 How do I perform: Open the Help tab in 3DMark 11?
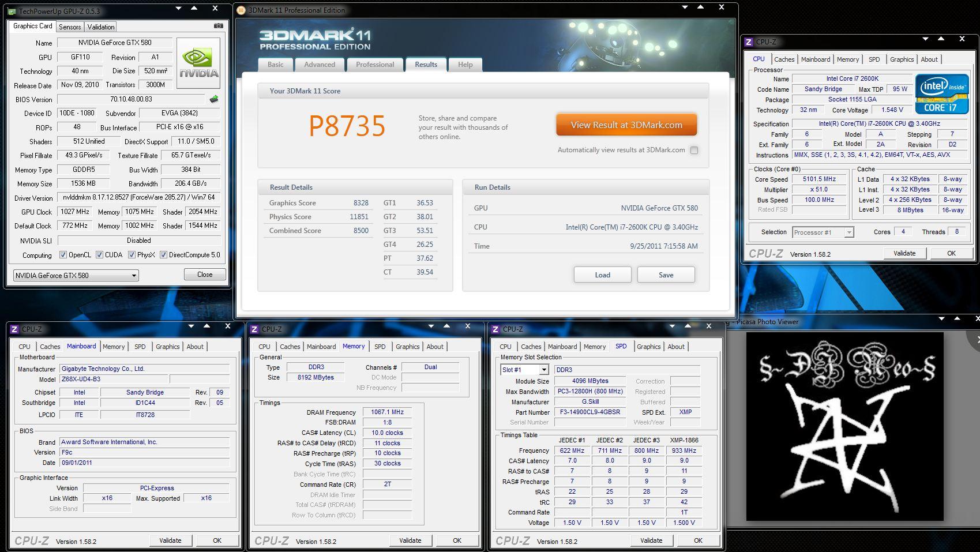[x=465, y=65]
